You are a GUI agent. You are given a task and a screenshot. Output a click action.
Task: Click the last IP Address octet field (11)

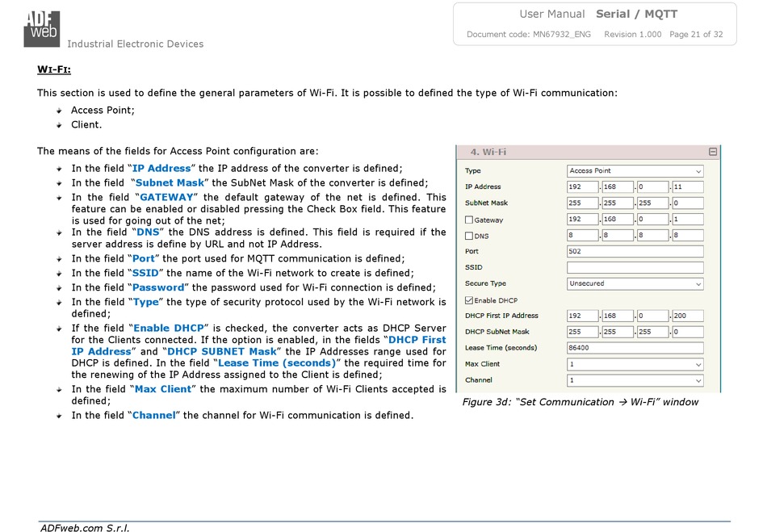[687, 187]
